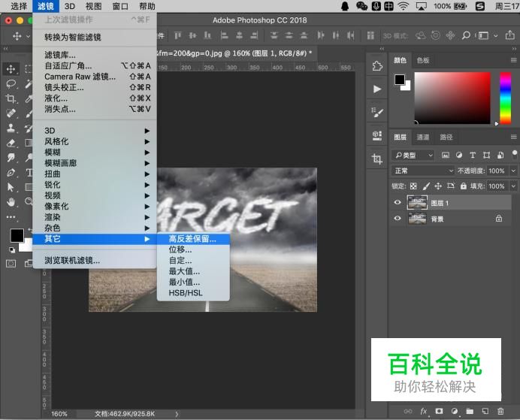Click the Link layers icon

coord(408,412)
